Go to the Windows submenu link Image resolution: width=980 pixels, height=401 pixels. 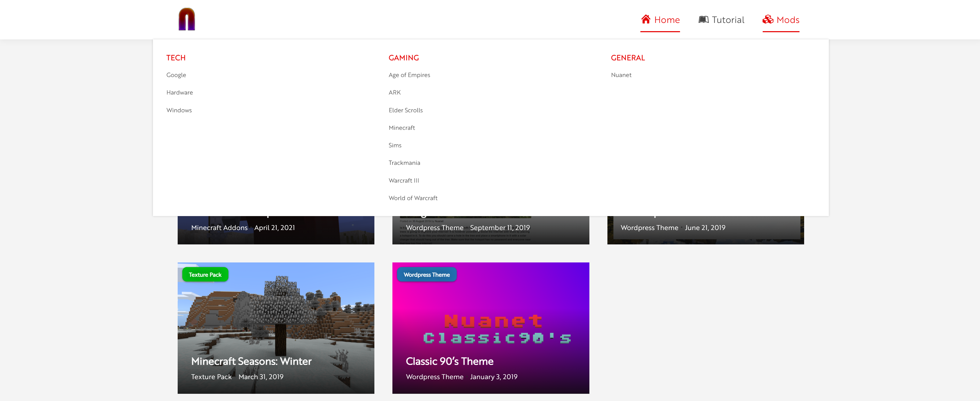point(179,110)
